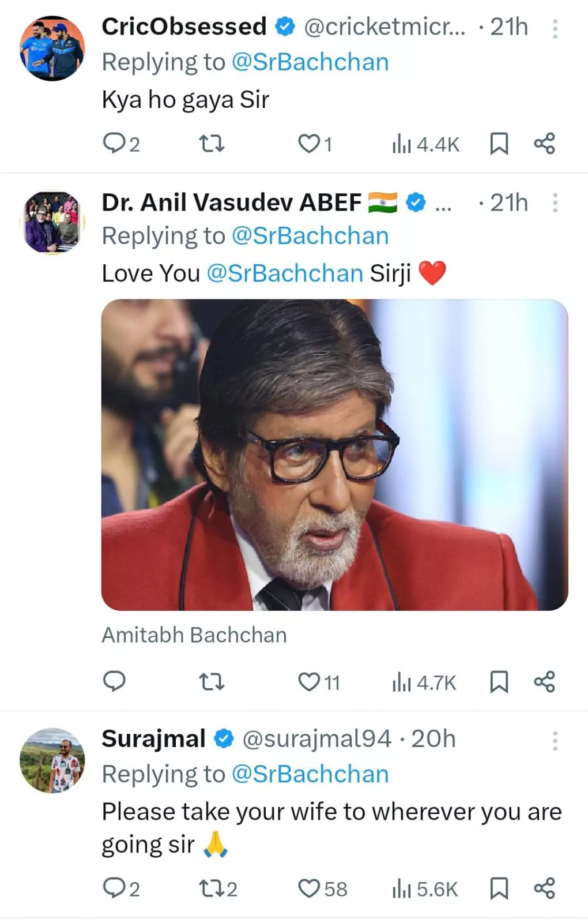Bookmark Surajmal's tweet
The width and height of the screenshot is (588, 923).
pyautogui.click(x=499, y=888)
